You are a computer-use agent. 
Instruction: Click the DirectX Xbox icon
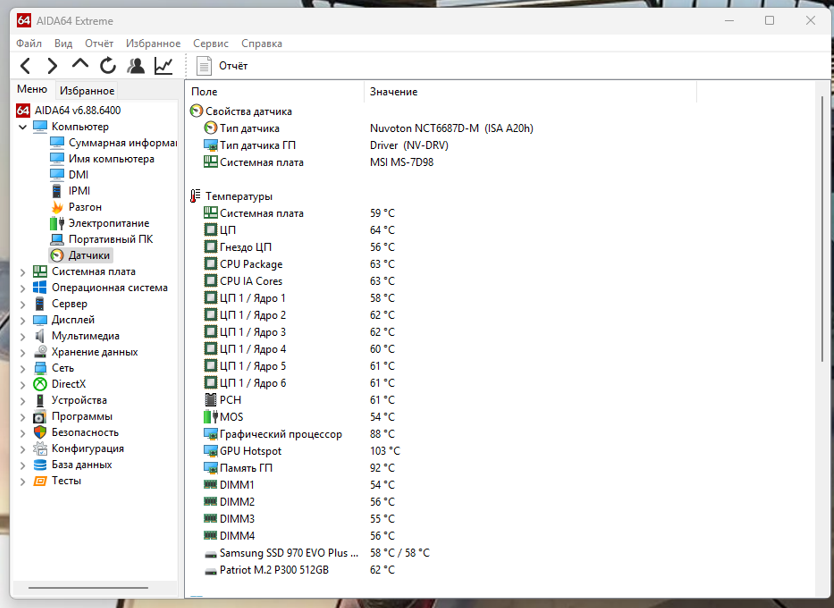40,384
